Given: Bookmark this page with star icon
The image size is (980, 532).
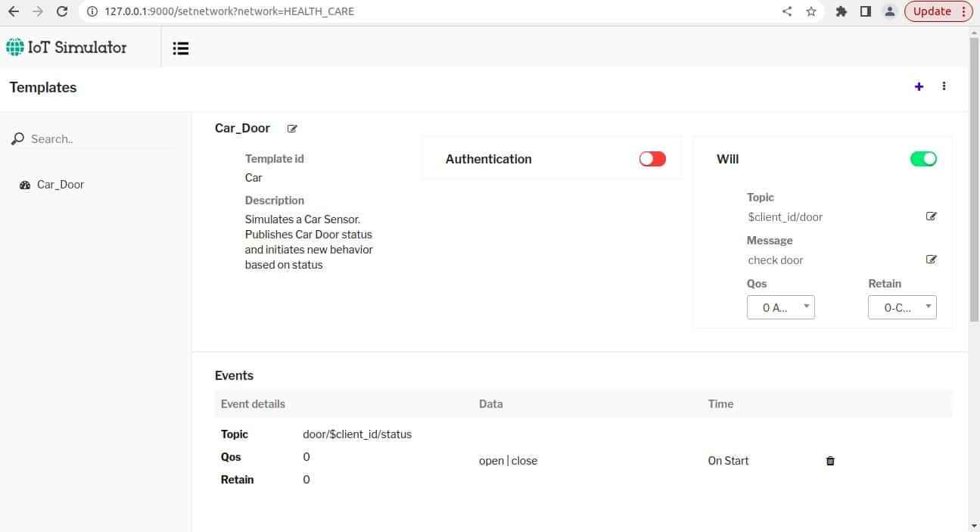Looking at the screenshot, I should coord(811,11).
